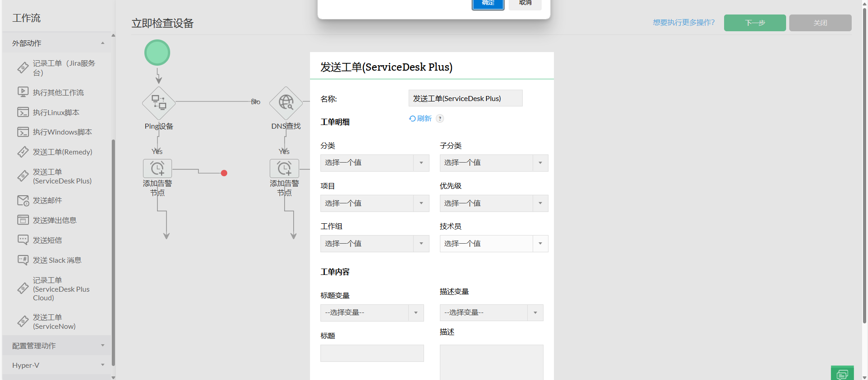The image size is (868, 380).
Task: Select the first 添加告警节点 alarm icon
Action: pyautogui.click(x=157, y=168)
